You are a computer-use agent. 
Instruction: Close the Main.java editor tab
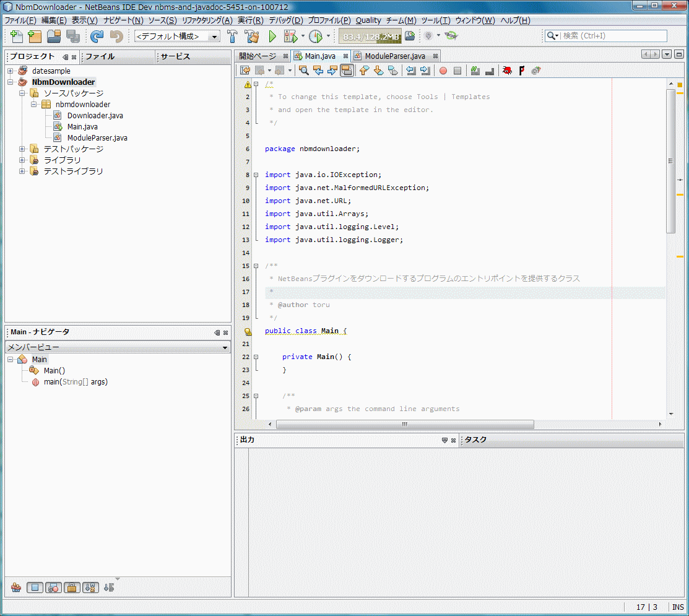pos(346,56)
